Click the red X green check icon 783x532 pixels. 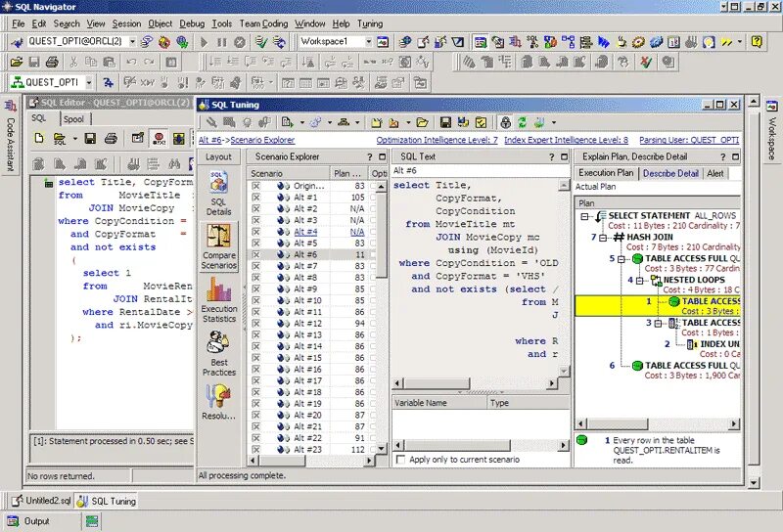click(x=646, y=63)
